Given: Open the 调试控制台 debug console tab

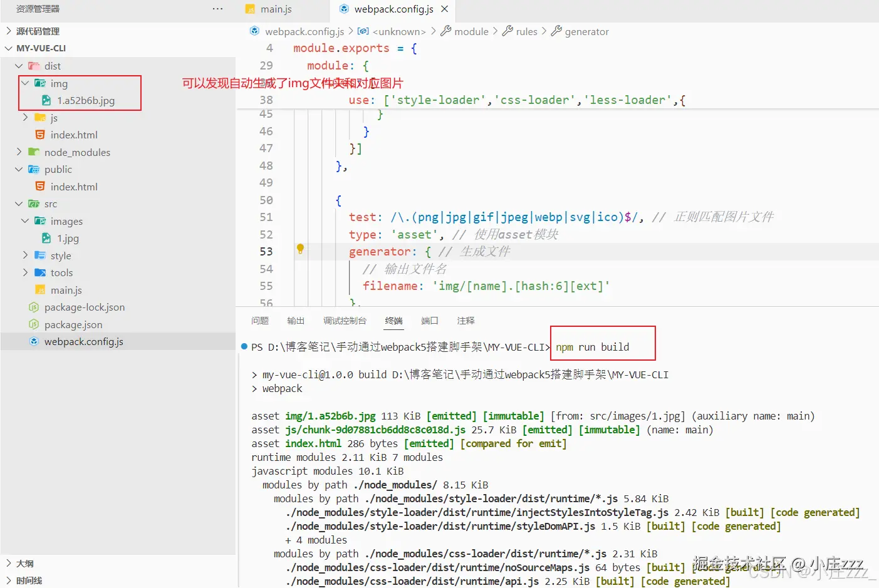Looking at the screenshot, I should pyautogui.click(x=345, y=321).
